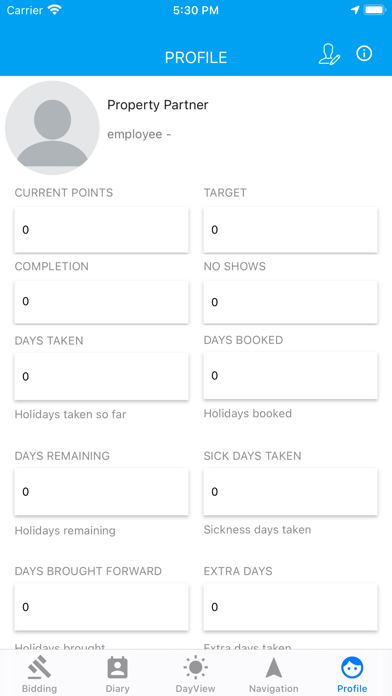Tap the Days Taken field
Image resolution: width=392 pixels, height=696 pixels.
point(102,376)
